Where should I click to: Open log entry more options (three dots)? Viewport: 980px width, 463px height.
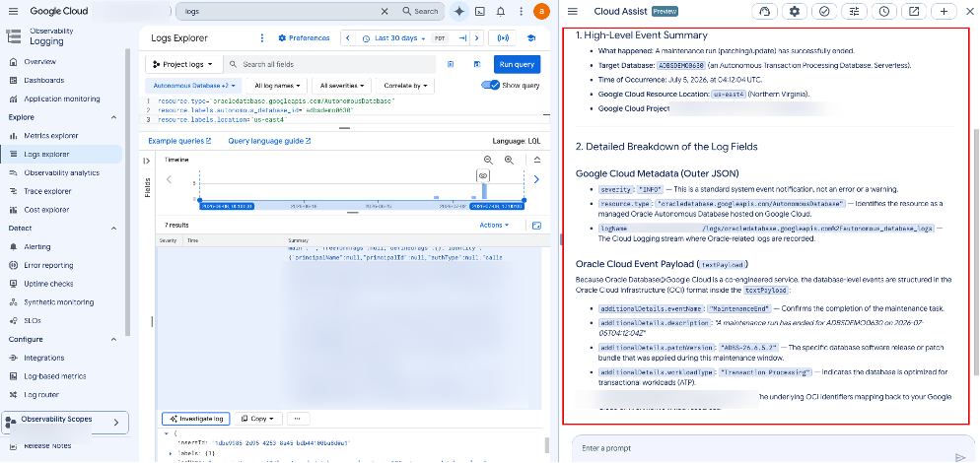(298, 419)
